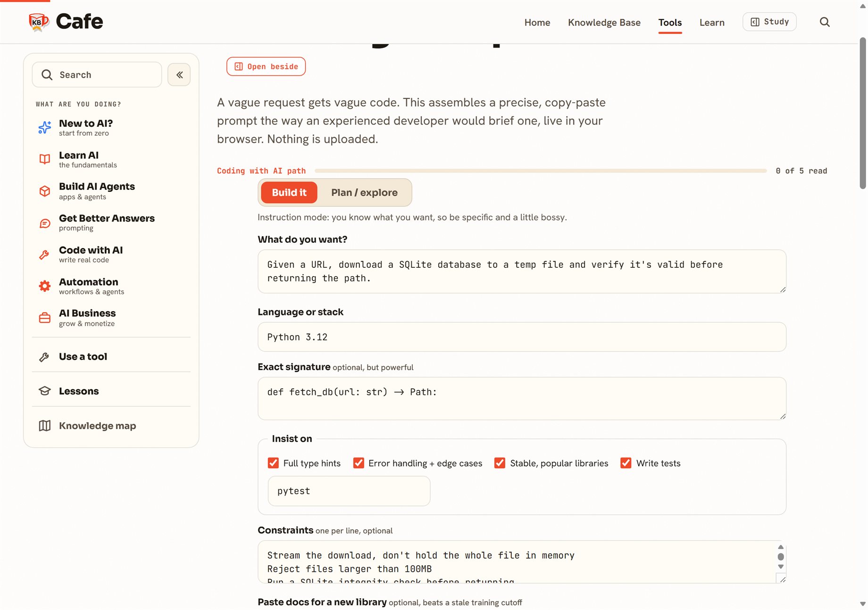This screenshot has height=610, width=868.
Task: Open New to AI? start from zero
Action: [111, 127]
